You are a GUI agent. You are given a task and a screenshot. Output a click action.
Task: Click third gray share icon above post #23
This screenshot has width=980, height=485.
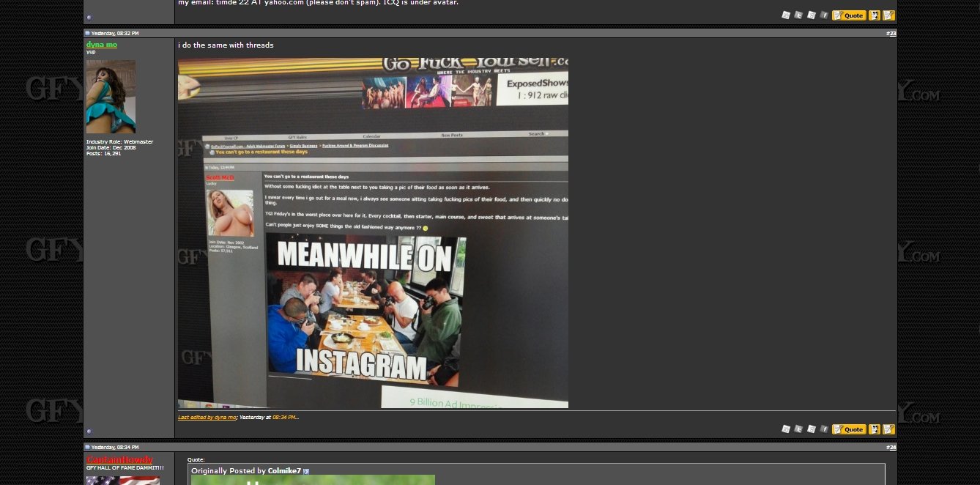(812, 15)
